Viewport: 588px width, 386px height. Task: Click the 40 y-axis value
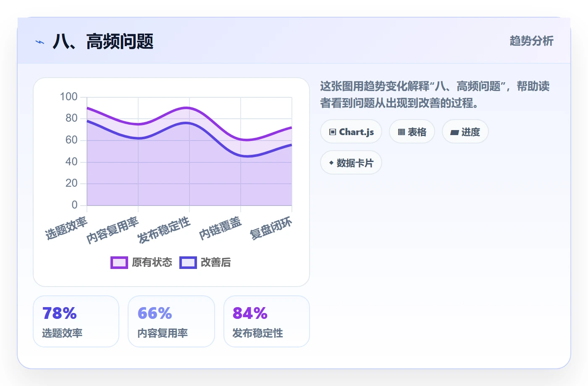click(x=71, y=162)
